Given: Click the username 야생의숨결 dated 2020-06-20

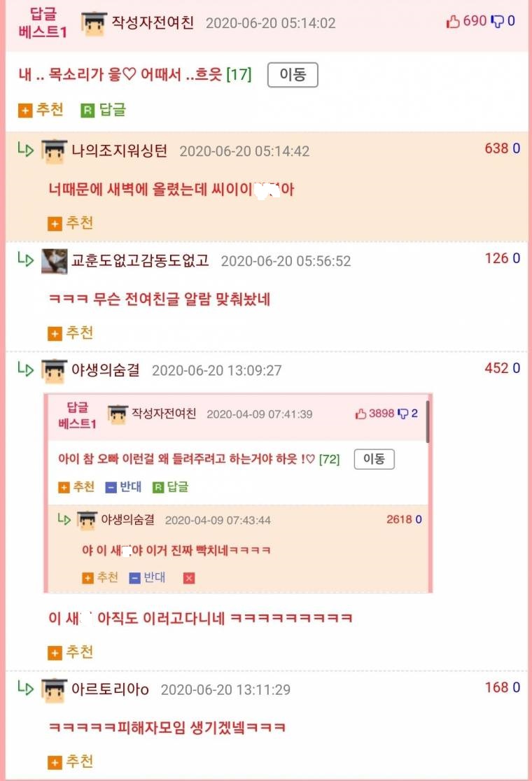Looking at the screenshot, I should point(105,370).
